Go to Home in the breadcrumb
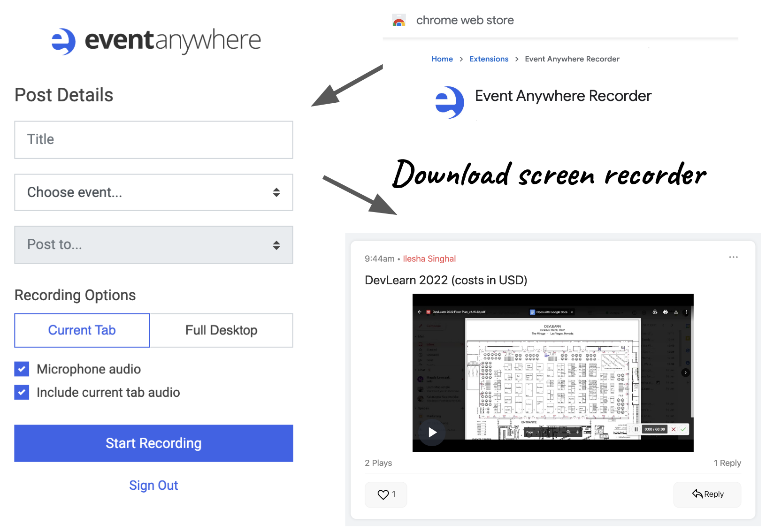The height and width of the screenshot is (532, 766). (442, 59)
